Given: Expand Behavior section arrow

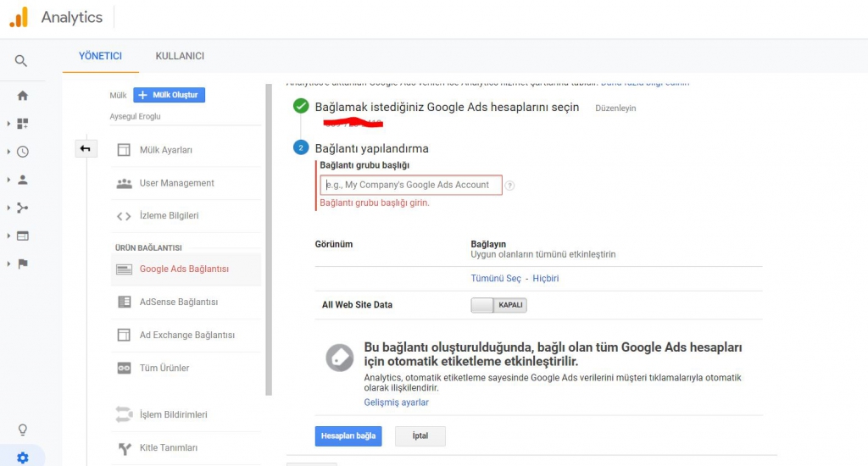Looking at the screenshot, I should [8, 236].
